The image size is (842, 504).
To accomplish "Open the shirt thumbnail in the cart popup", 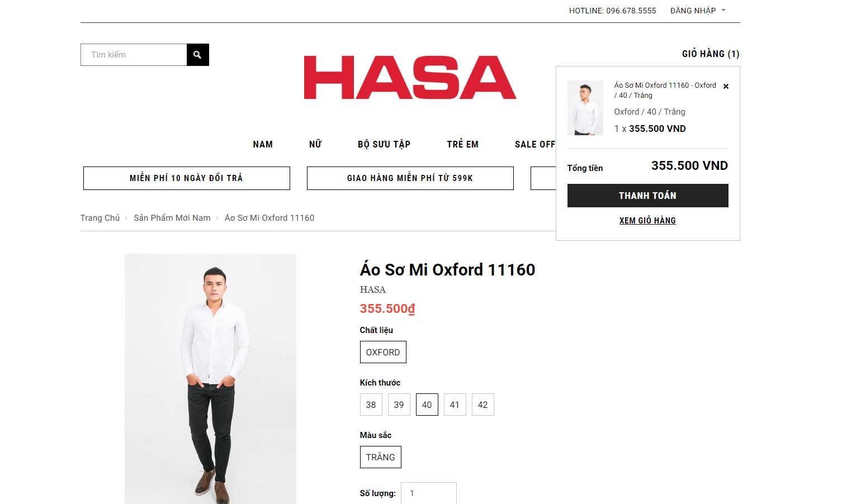I will click(x=585, y=108).
